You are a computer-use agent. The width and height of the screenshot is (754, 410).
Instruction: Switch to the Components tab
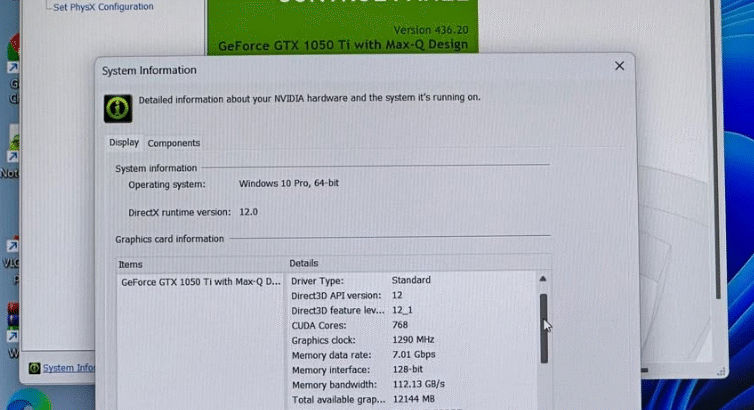point(174,143)
